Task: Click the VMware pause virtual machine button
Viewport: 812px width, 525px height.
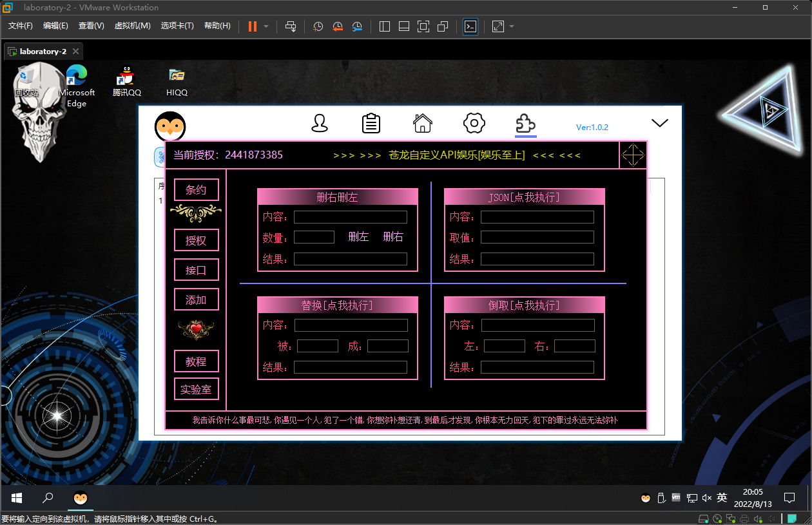Action: pos(252,26)
